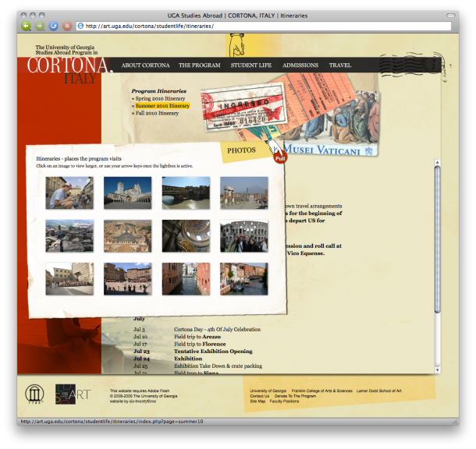Click the six-twentythree website credit link
Screen dimensions: 476x449
click(x=143, y=401)
